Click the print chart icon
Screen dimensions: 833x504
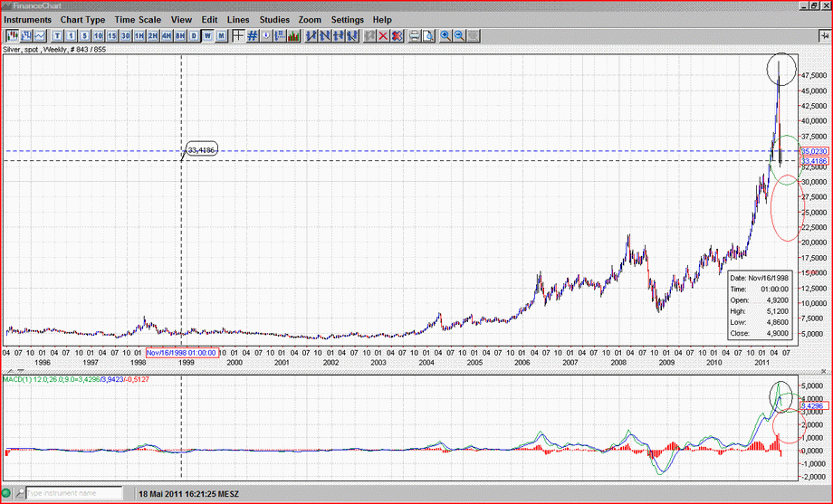point(415,35)
